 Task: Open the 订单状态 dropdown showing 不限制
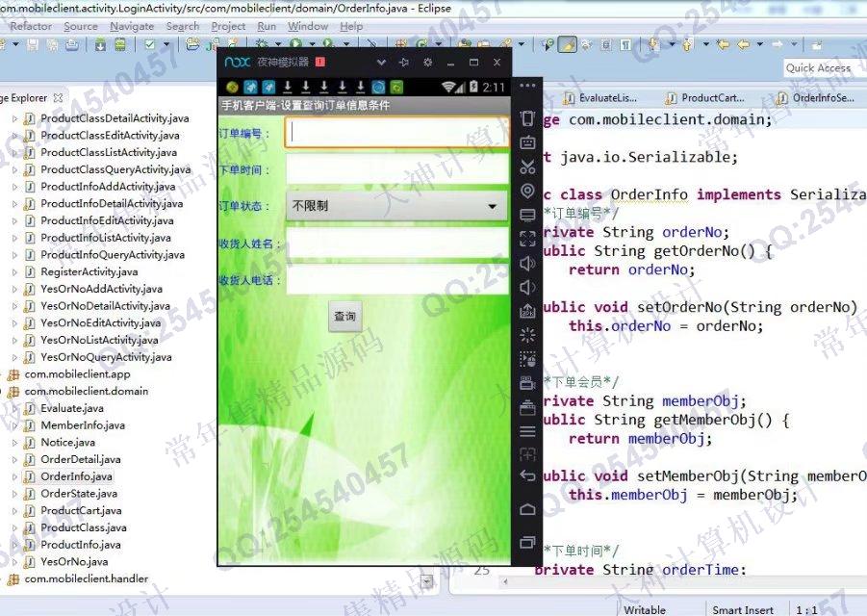[396, 206]
